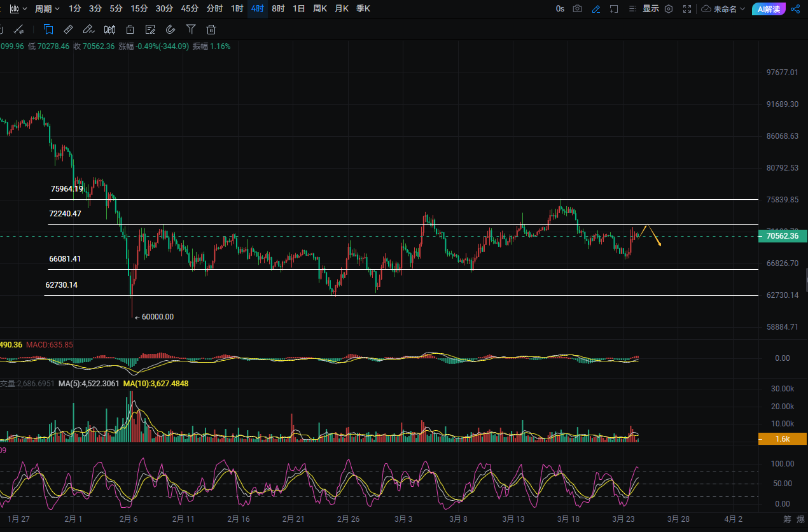Toggle the lock drawings icon
This screenshot has height=532, width=808.
[x=130, y=29]
